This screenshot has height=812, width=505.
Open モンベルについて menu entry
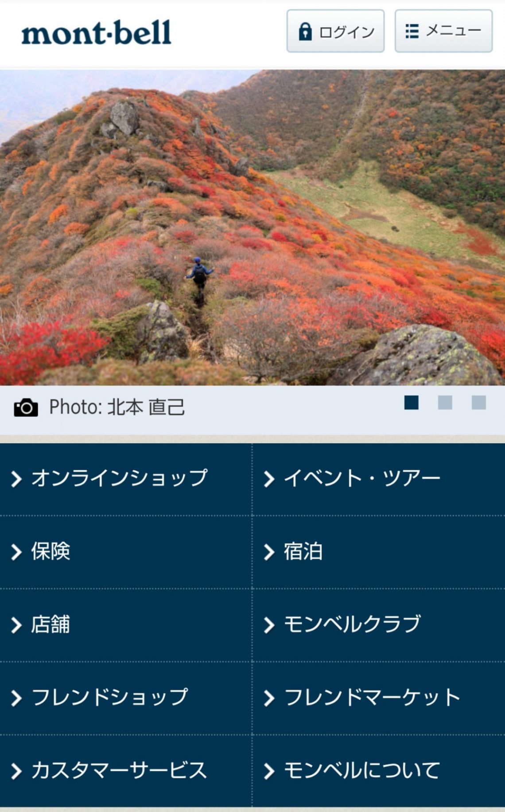coord(379,771)
